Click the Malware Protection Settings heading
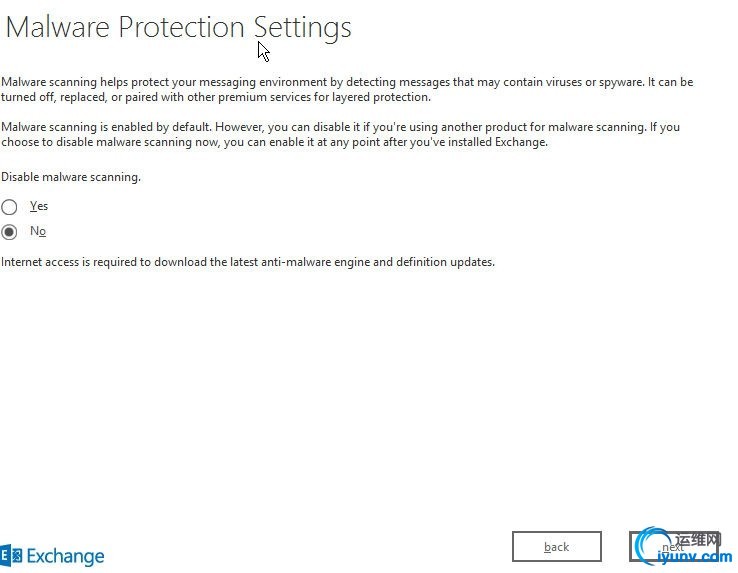The width and height of the screenshot is (738, 573). tap(179, 27)
